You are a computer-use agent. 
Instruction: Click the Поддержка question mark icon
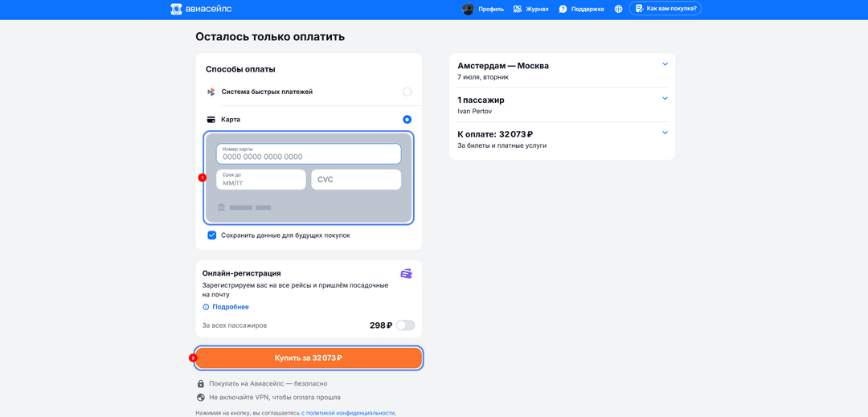(563, 9)
